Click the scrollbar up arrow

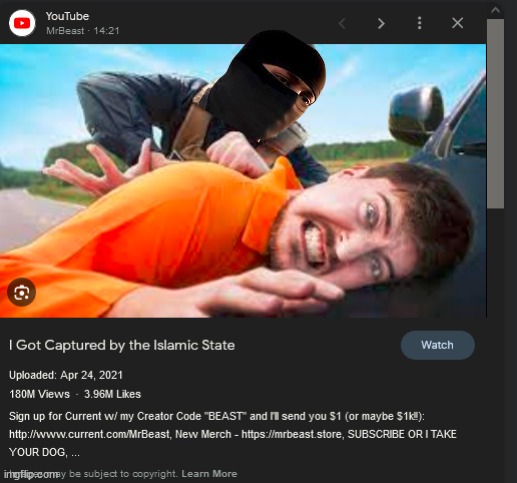point(495,10)
